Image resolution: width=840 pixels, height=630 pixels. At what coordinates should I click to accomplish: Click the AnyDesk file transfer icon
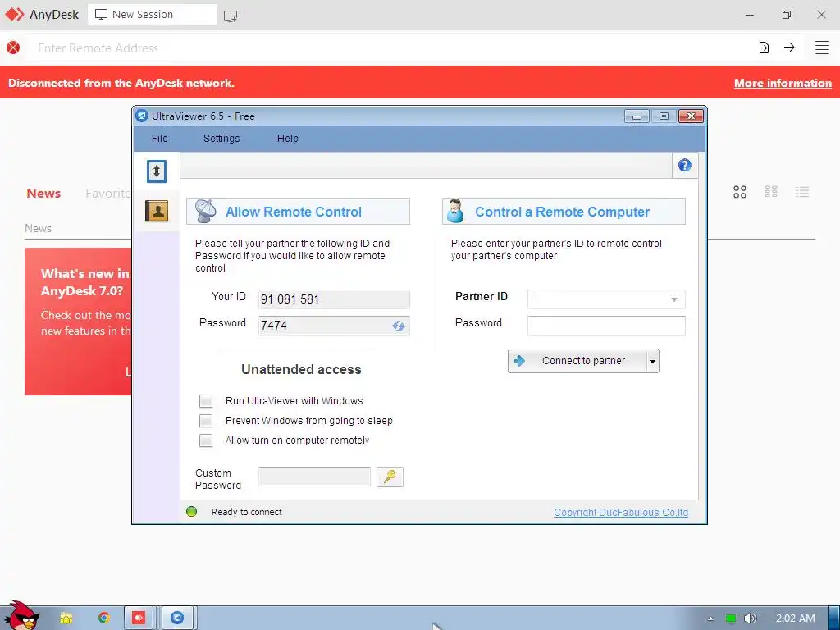pyautogui.click(x=764, y=48)
